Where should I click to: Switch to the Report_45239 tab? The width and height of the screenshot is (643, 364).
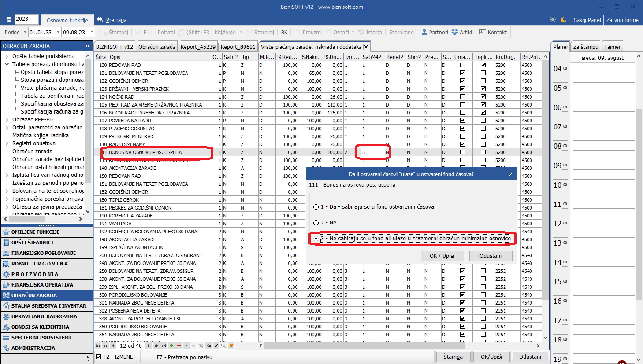coord(198,47)
